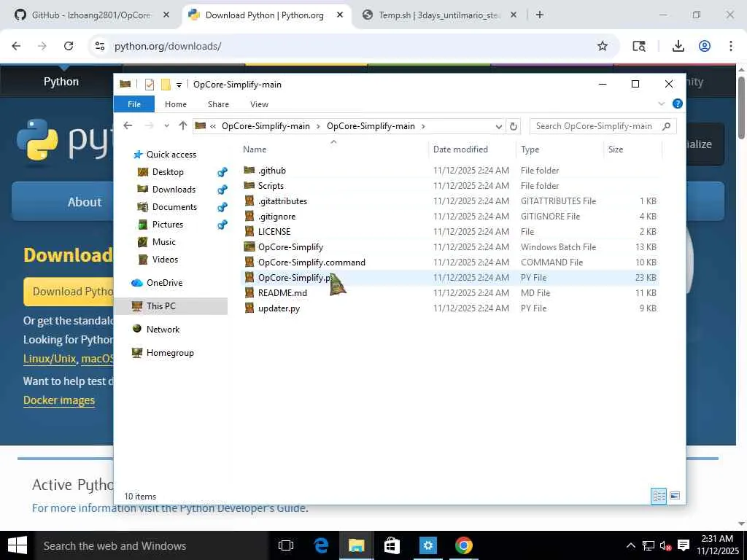Switch to large icons view in Explorer
The image size is (747, 560).
coord(675,496)
